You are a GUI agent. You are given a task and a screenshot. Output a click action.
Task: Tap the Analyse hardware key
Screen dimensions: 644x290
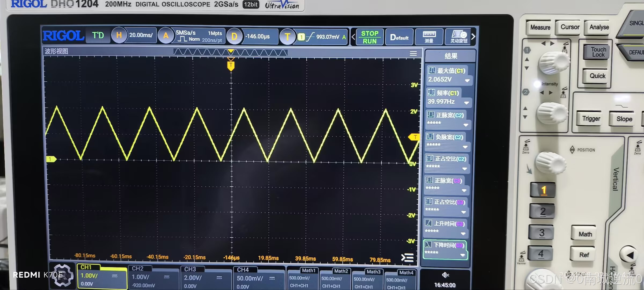599,27
